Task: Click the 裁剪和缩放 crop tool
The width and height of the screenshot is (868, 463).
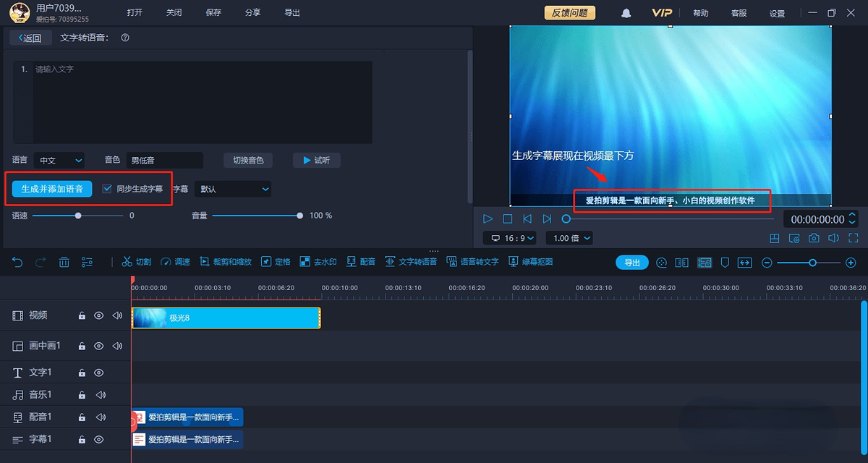Action: click(225, 262)
